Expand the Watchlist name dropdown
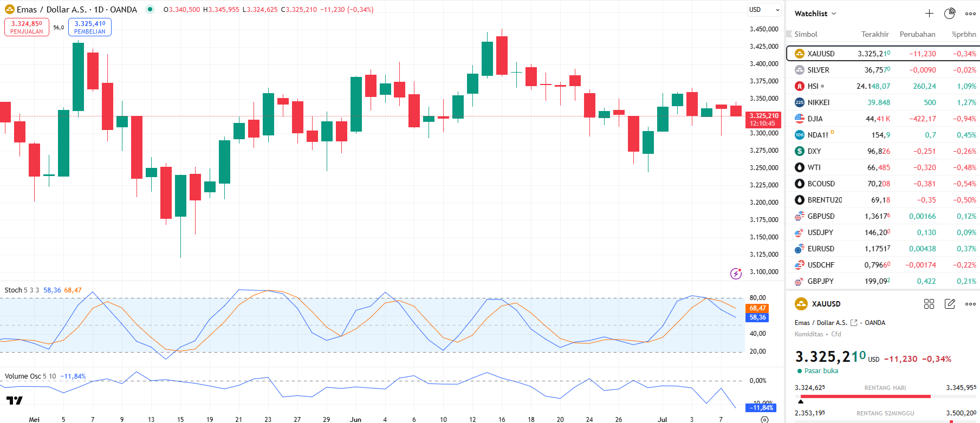The width and height of the screenshot is (980, 423). pyautogui.click(x=815, y=14)
